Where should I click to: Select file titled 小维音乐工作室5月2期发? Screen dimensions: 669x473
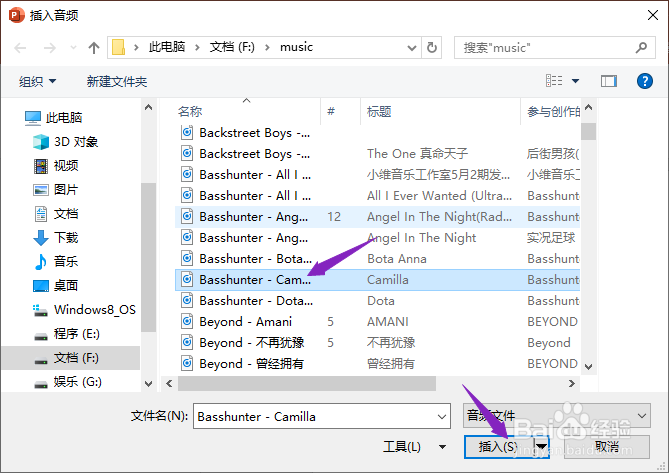coord(377,174)
